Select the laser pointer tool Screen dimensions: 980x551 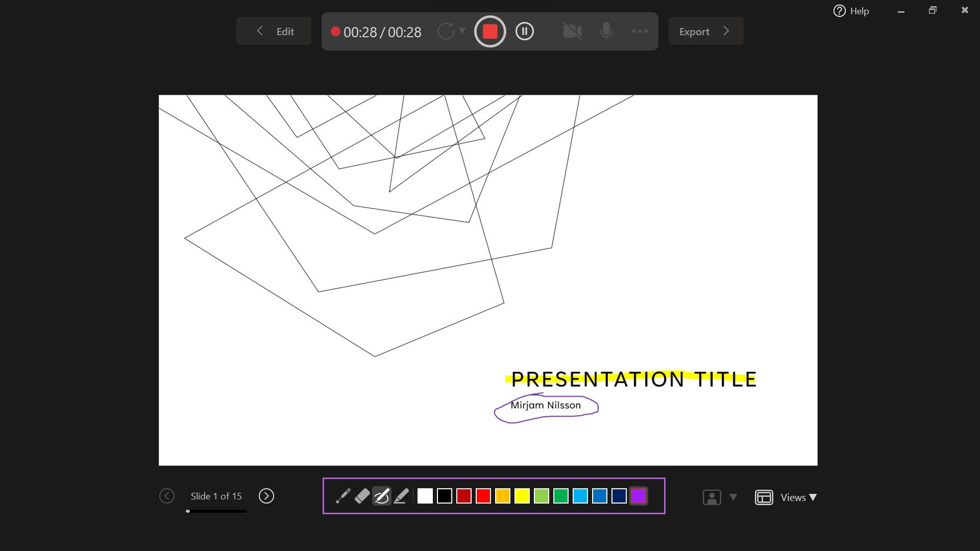pyautogui.click(x=342, y=496)
